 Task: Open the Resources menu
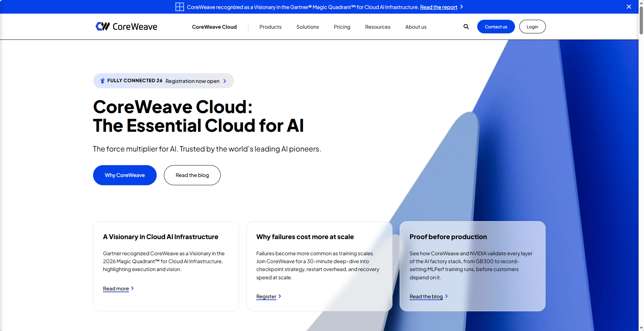[378, 27]
